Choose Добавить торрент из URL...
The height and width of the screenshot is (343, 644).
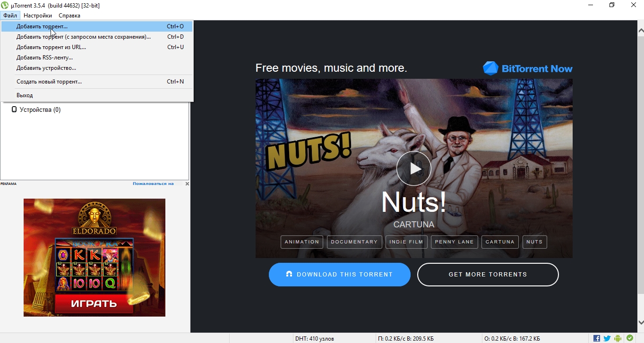pos(96,47)
